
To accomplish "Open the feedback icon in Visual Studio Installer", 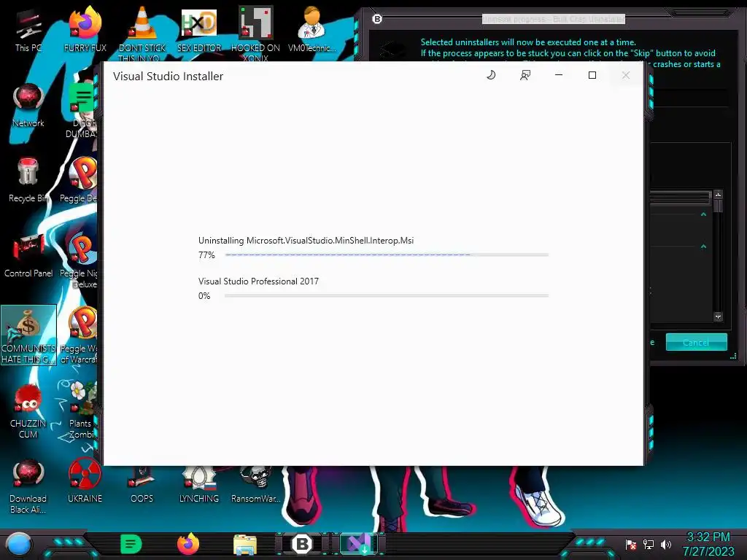I will (x=525, y=75).
